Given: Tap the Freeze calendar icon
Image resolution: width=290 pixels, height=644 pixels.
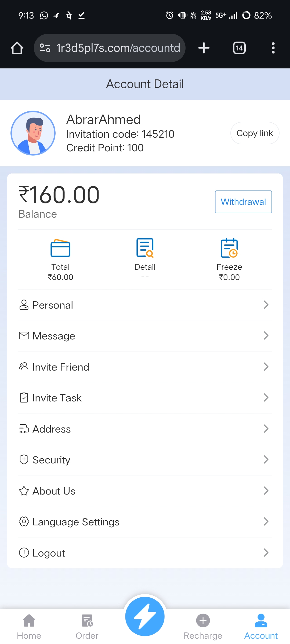Looking at the screenshot, I should [229, 248].
